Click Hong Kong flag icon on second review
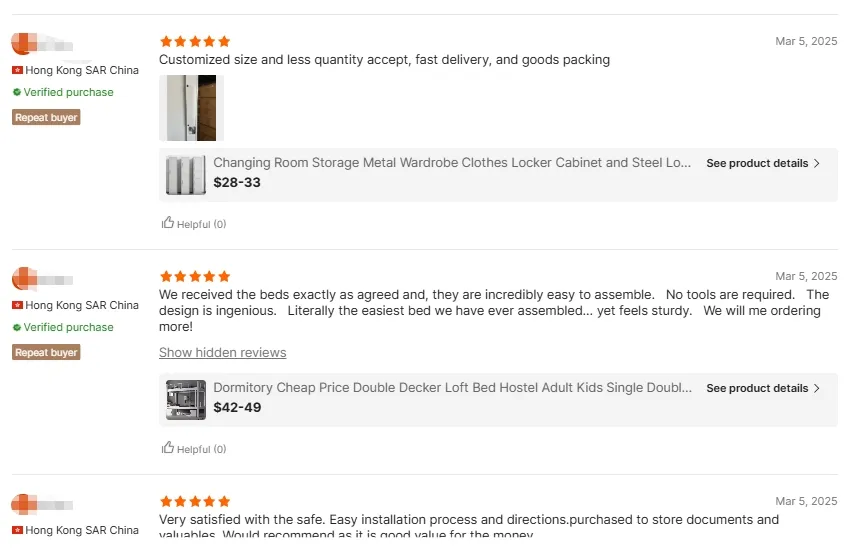 coord(17,305)
